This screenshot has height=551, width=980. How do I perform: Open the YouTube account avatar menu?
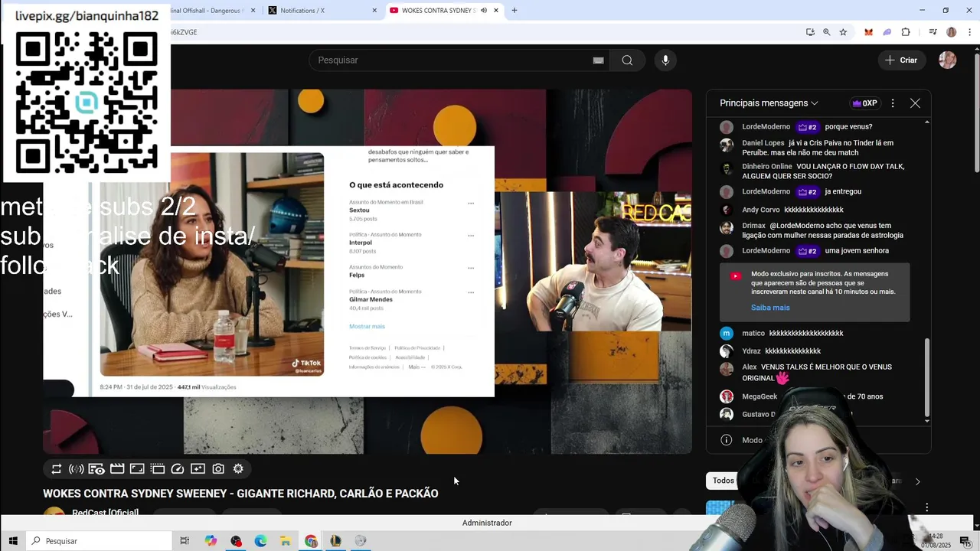948,60
